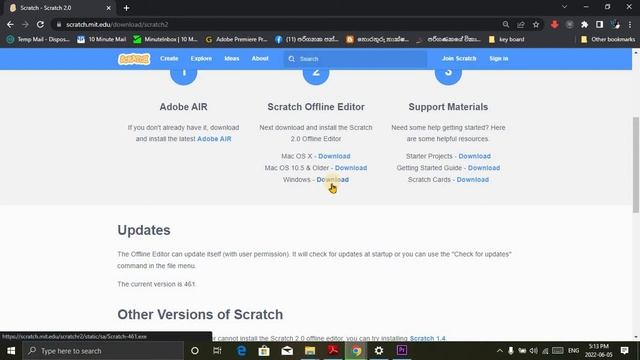Open the Windows Start menu
This screenshot has height=360, width=640.
[11, 351]
